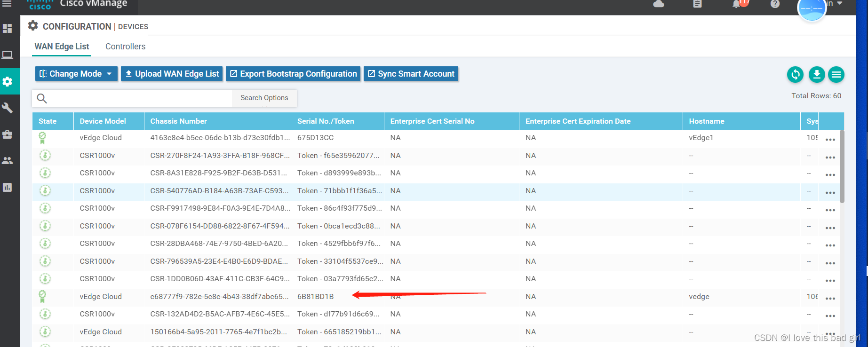Select hostname vEdge1 cell

coord(701,138)
